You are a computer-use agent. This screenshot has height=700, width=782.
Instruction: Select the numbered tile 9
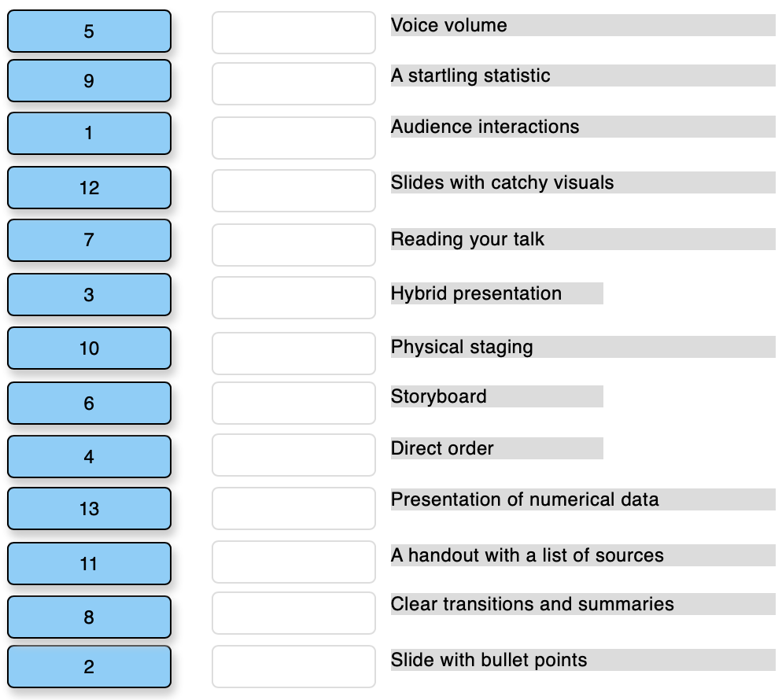click(89, 82)
